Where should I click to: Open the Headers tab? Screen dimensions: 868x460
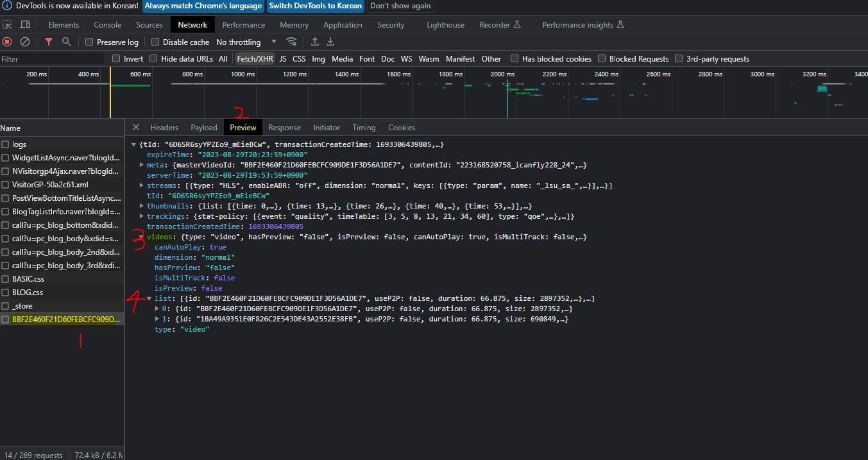click(164, 127)
